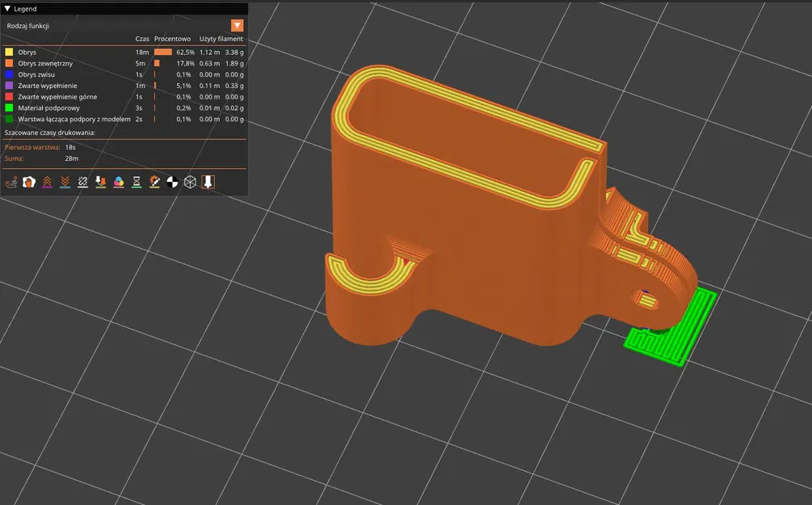The width and height of the screenshot is (812, 505).
Task: Click the 0.33 g filament weight
Action: coord(234,86)
